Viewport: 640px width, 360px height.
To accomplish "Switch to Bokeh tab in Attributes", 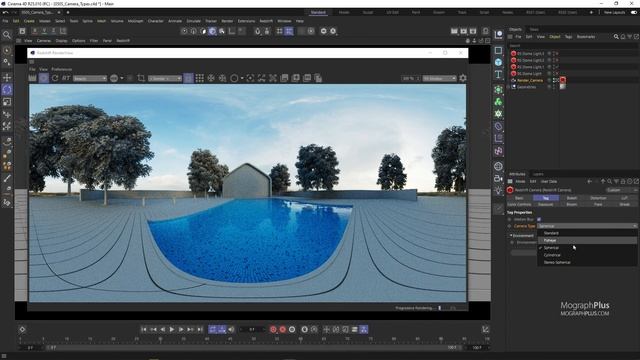I will pos(572,198).
